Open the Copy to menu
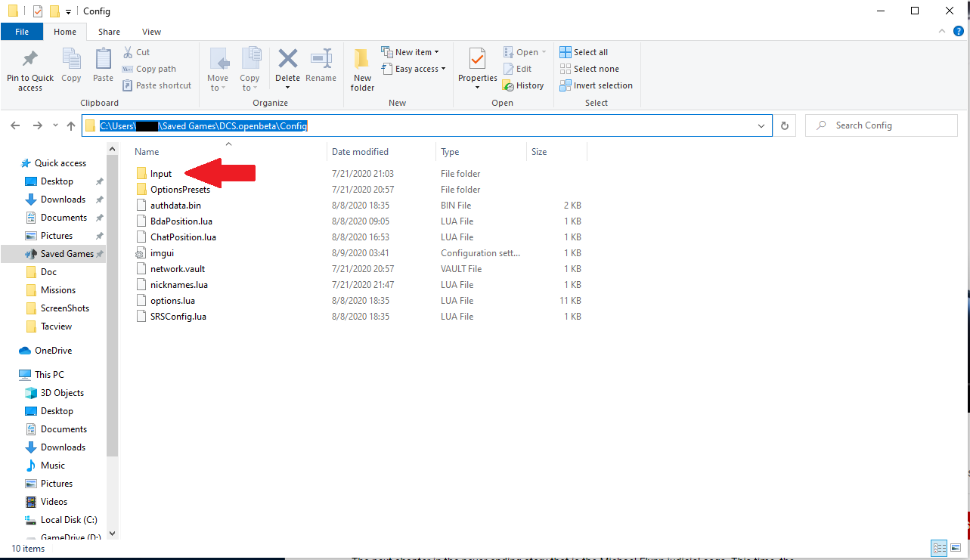This screenshot has width=970, height=560. tap(249, 70)
